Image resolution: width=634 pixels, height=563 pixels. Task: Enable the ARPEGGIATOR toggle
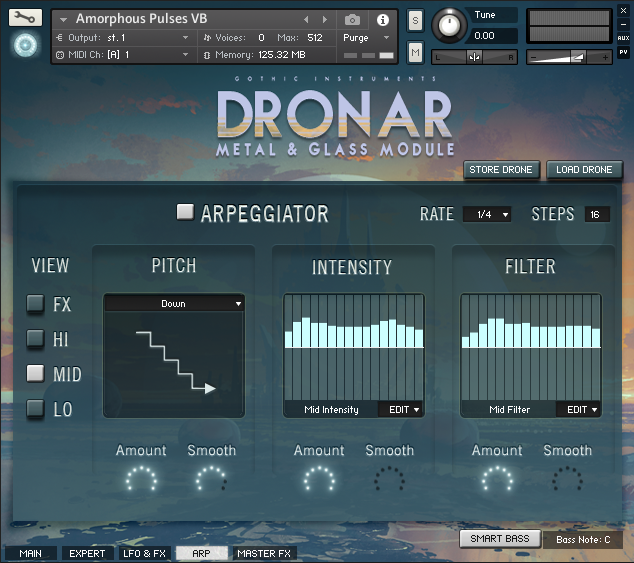[185, 212]
